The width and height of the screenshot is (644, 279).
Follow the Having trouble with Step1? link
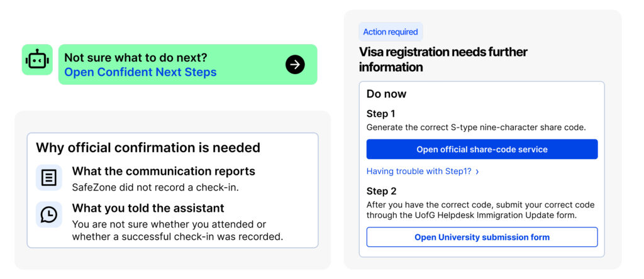[x=419, y=172]
